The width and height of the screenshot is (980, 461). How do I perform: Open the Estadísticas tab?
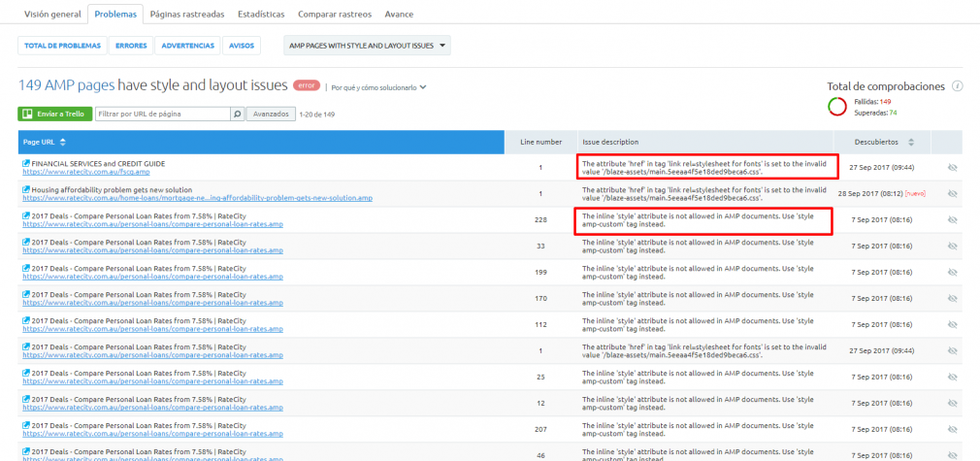tap(261, 14)
